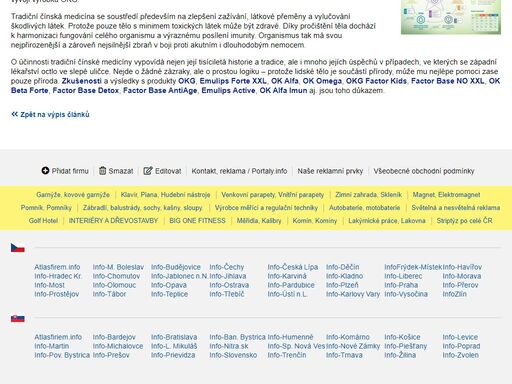Viewport: 512px width, 384px height.
Task: Open Výrobce měřící a regulační techniky
Action: 266,208
